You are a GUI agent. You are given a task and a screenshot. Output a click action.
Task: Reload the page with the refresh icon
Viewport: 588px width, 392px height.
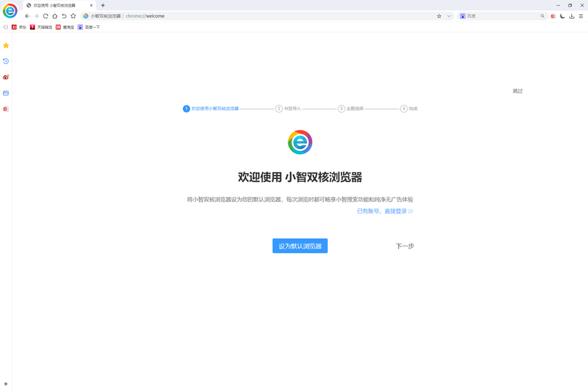pyautogui.click(x=45, y=16)
